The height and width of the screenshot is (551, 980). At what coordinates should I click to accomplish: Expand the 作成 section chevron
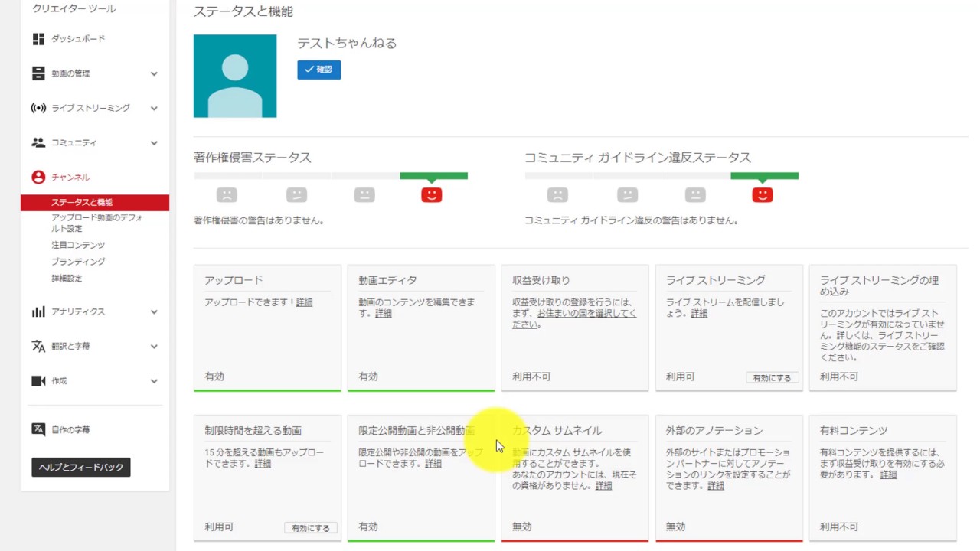[154, 381]
